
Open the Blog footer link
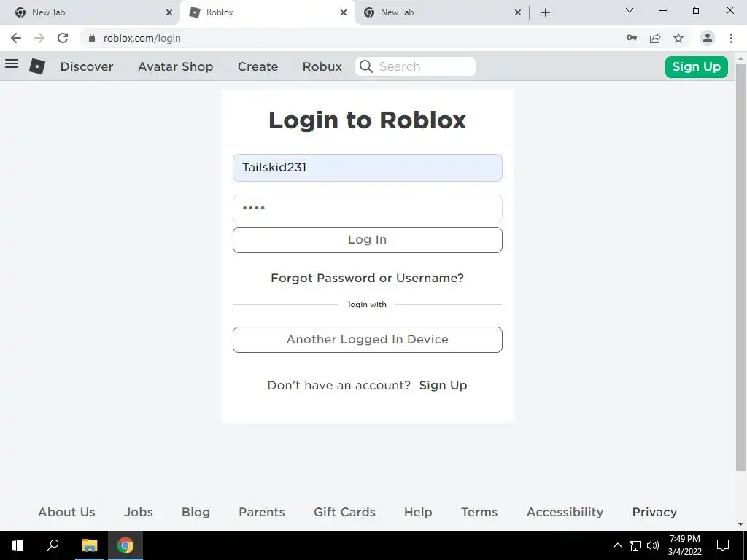196,512
